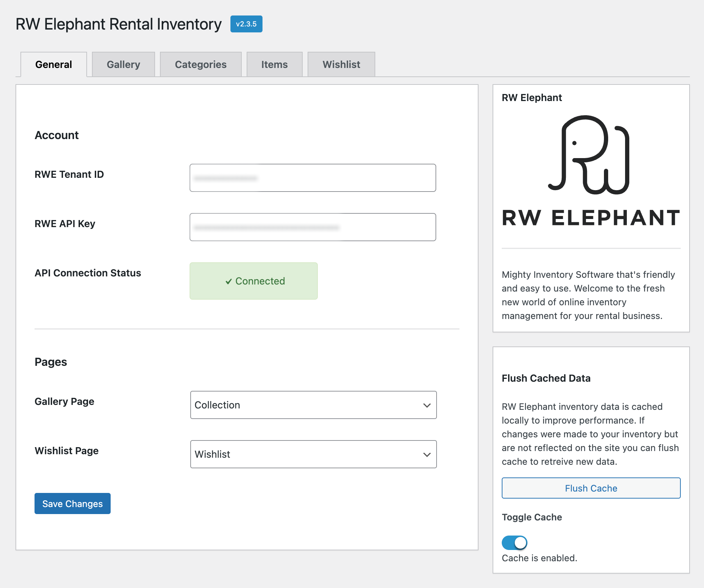Click the RWE Tenant ID field

click(x=313, y=178)
